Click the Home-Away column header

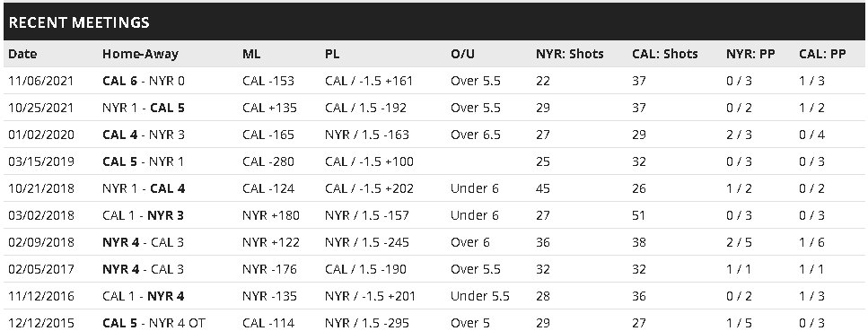point(140,54)
